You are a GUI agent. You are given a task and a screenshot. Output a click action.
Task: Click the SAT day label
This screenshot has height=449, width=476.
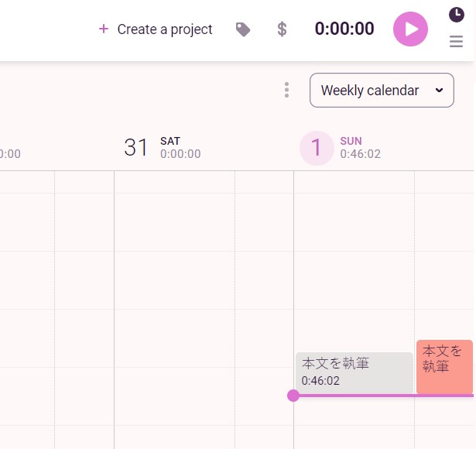coord(170,141)
